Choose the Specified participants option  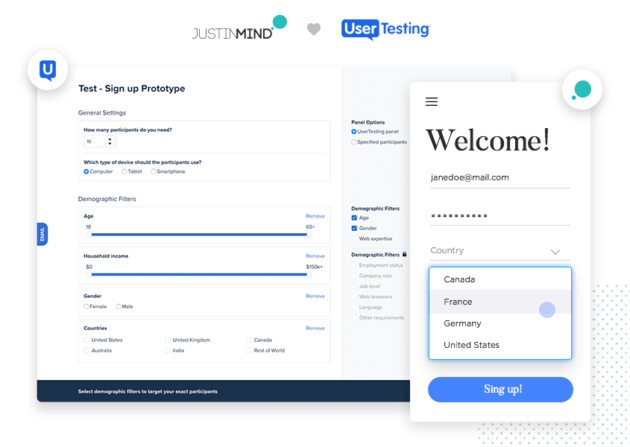pos(354,142)
